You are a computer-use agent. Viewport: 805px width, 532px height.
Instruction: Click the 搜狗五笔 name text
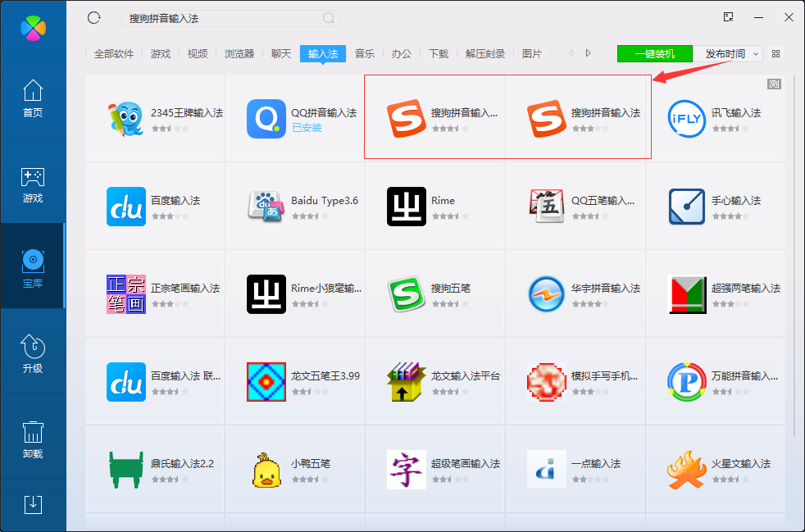(x=450, y=288)
